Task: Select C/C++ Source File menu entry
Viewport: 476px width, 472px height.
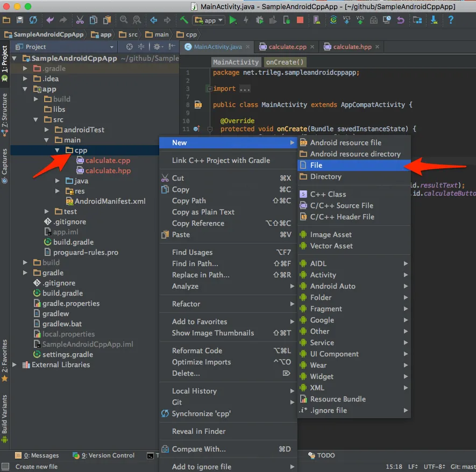Action: 342,205
